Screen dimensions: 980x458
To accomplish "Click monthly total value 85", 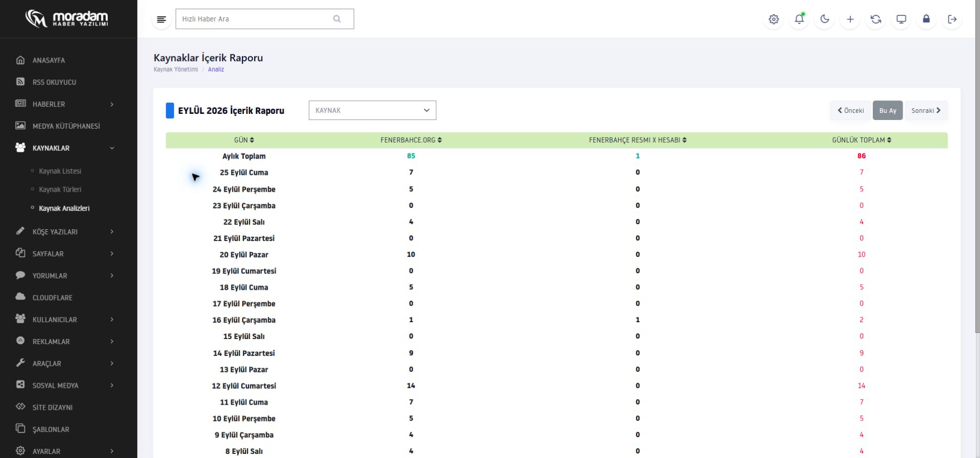I will [411, 156].
